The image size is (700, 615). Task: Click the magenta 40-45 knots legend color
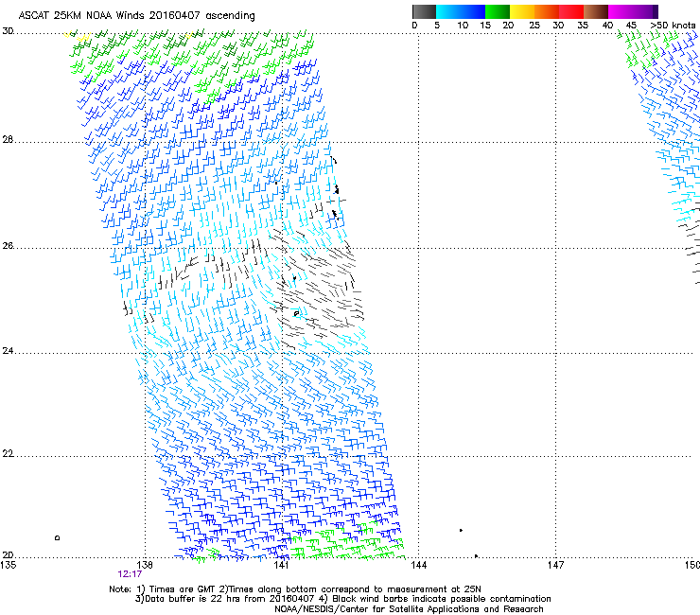(x=621, y=11)
